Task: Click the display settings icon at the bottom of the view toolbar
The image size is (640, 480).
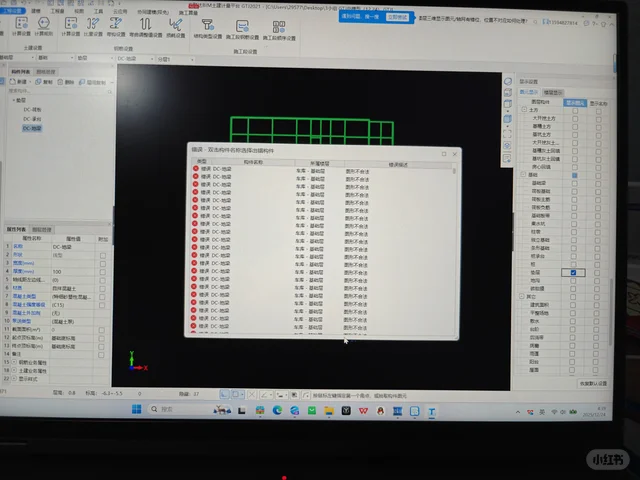Action: pos(507,159)
